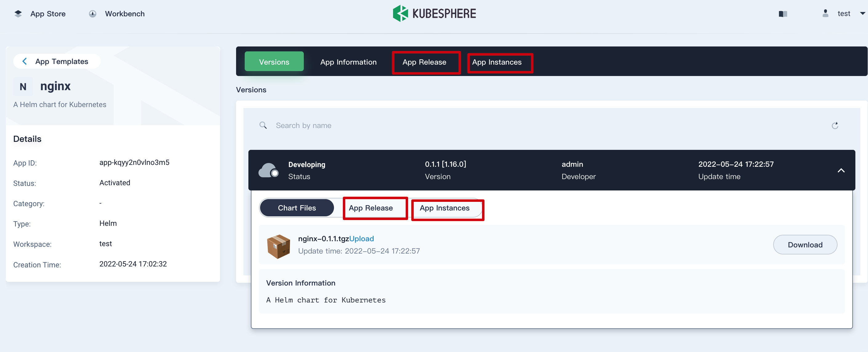
Task: Open the test user dropdown arrow
Action: [862, 14]
